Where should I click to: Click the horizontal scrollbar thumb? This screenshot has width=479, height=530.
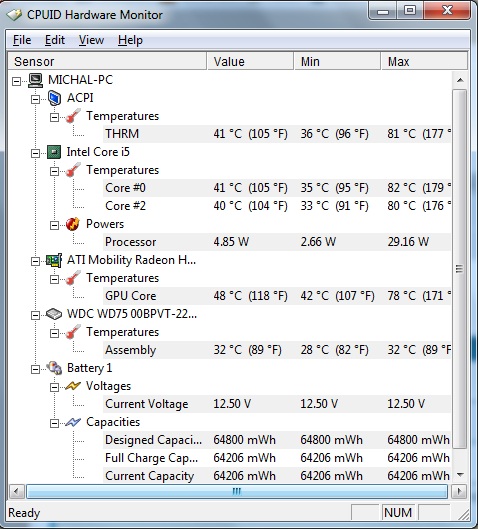237,491
